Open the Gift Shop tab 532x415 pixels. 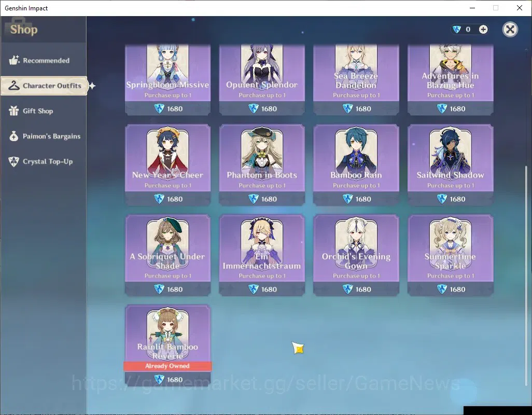tap(44, 111)
